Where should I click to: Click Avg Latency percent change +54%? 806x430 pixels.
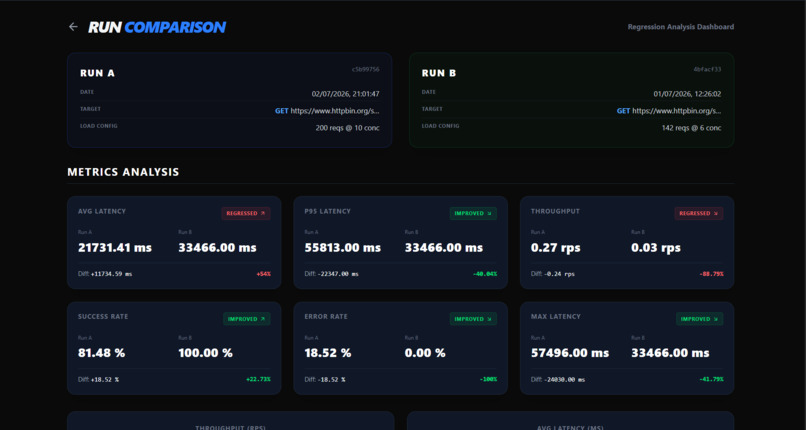[264, 274]
